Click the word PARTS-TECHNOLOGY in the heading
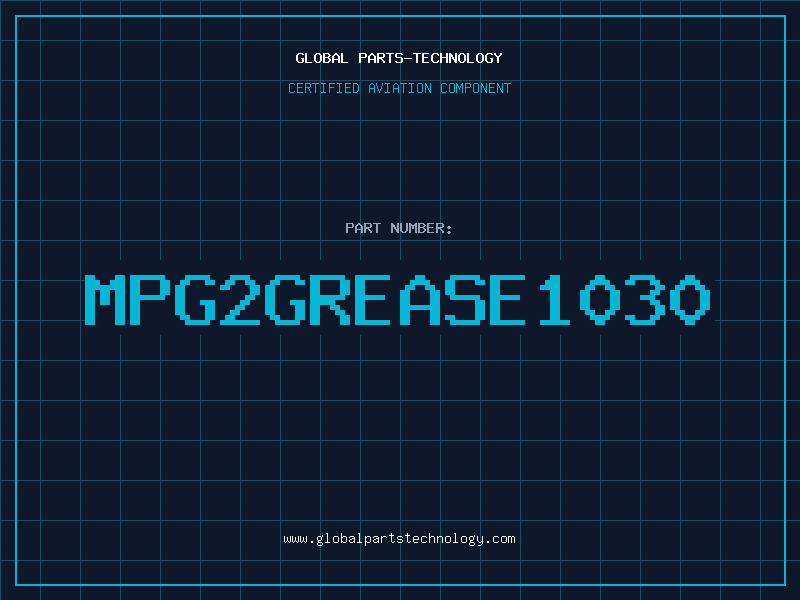Image resolution: width=800 pixels, height=600 pixels. click(429, 58)
